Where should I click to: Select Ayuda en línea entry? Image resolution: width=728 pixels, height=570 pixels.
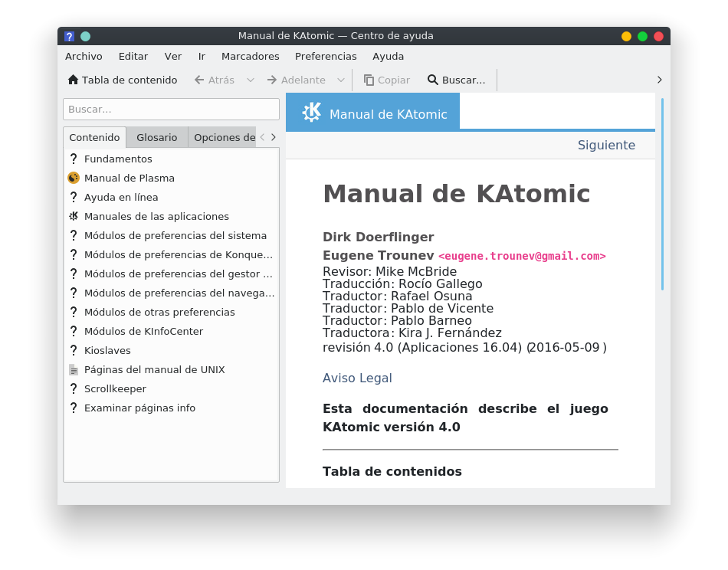(121, 197)
